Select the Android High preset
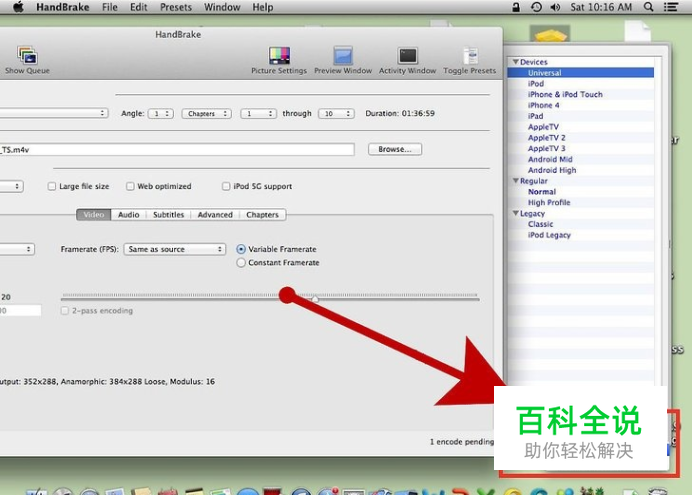Image resolution: width=692 pixels, height=495 pixels. [581, 170]
